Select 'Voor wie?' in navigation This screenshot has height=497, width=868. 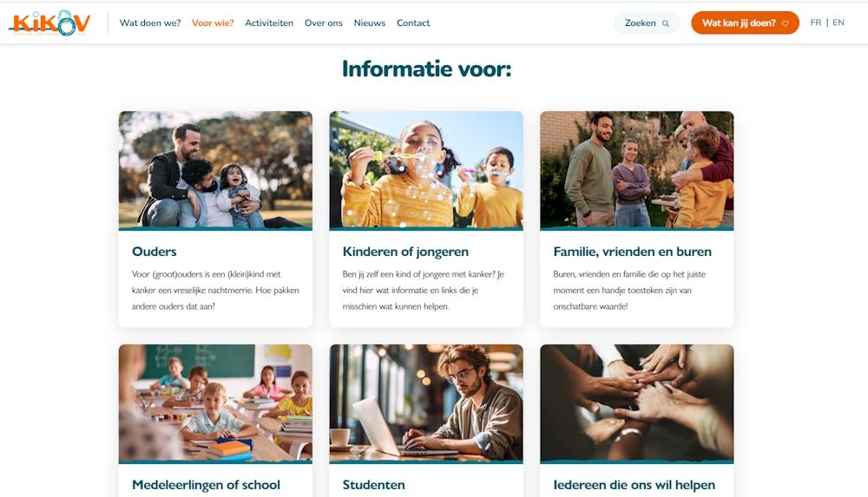coord(213,23)
